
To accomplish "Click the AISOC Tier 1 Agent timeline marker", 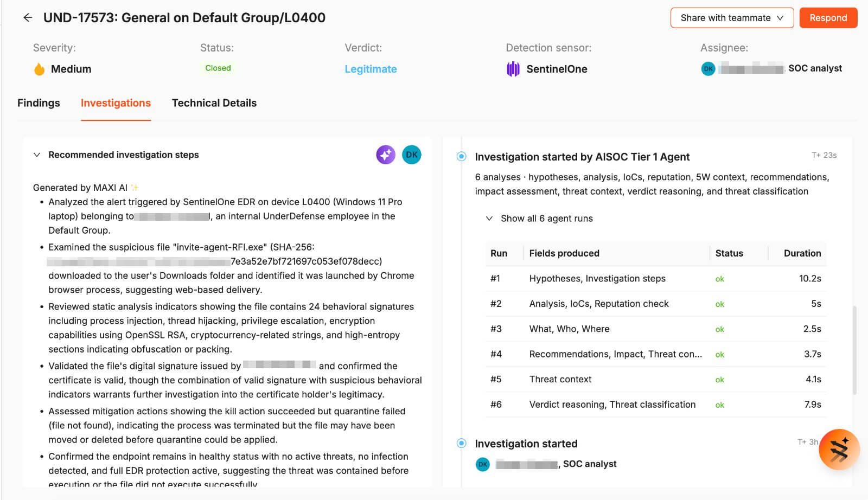I will (461, 157).
